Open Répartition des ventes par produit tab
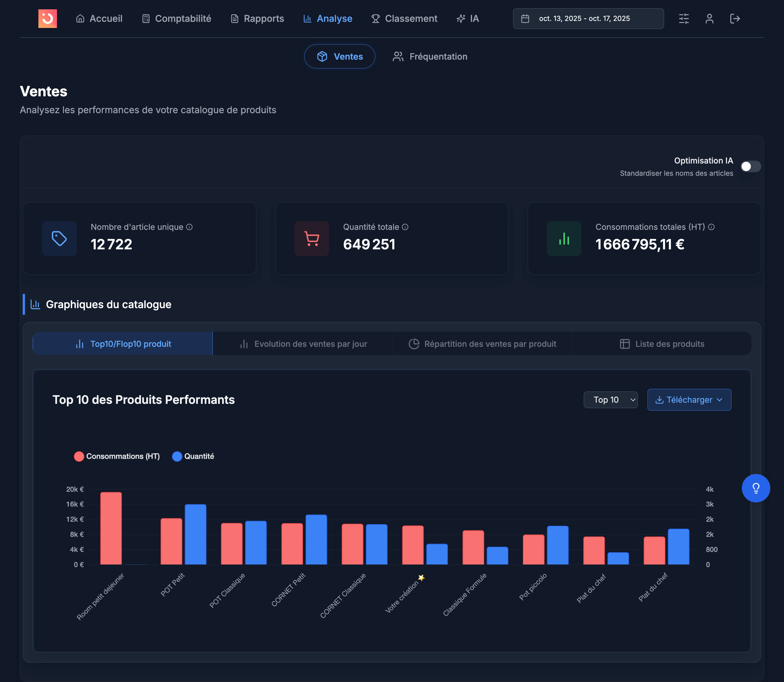The width and height of the screenshot is (784, 682). (482, 344)
